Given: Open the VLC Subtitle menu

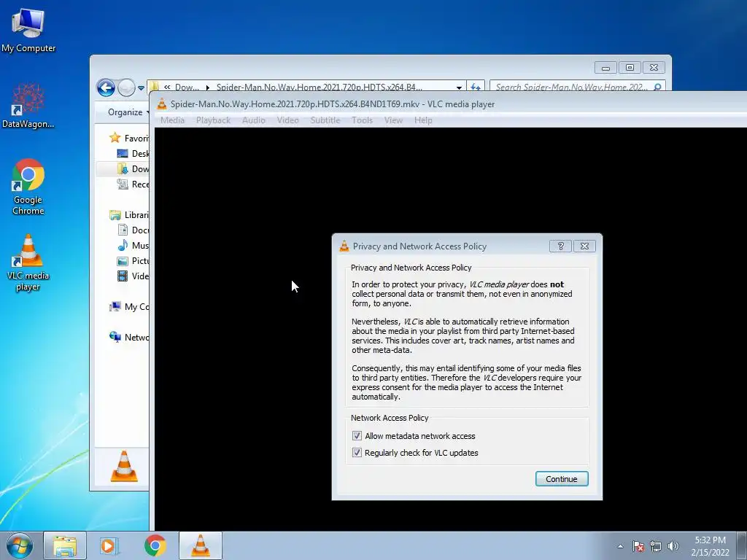Looking at the screenshot, I should pos(325,120).
